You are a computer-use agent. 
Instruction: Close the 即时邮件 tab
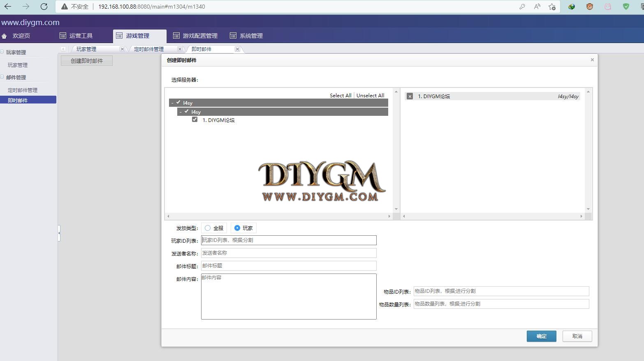pos(237,49)
